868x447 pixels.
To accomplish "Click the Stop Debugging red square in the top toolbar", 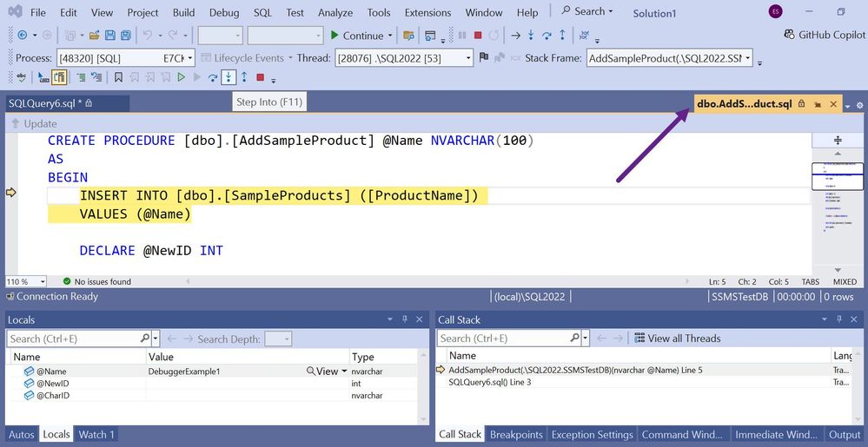I will [x=478, y=36].
